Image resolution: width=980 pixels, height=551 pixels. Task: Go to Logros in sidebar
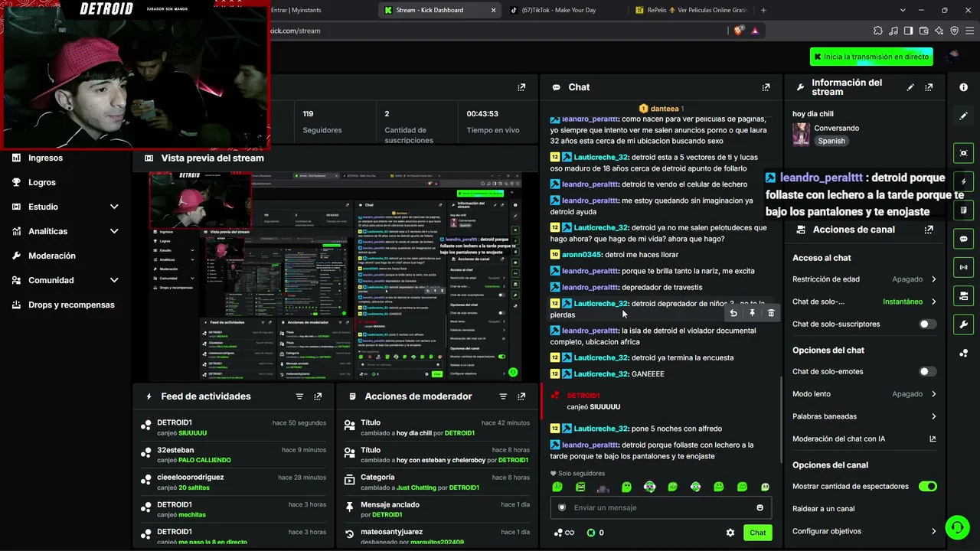click(42, 182)
